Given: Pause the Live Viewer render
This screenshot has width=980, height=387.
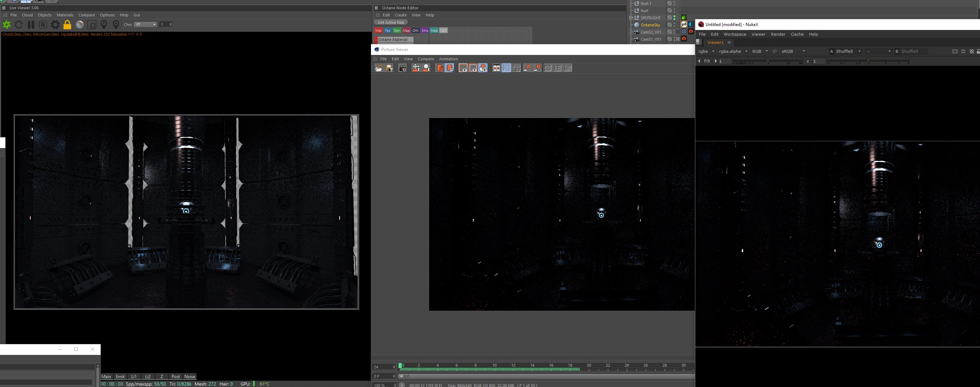Looking at the screenshot, I should (x=31, y=25).
